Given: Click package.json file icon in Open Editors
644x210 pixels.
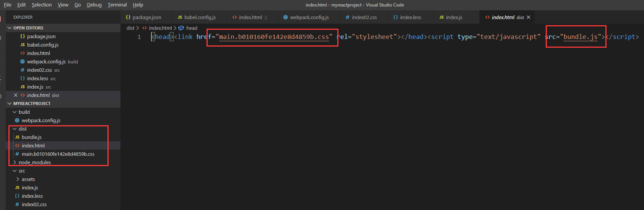Looking at the screenshot, I should click(23, 36).
